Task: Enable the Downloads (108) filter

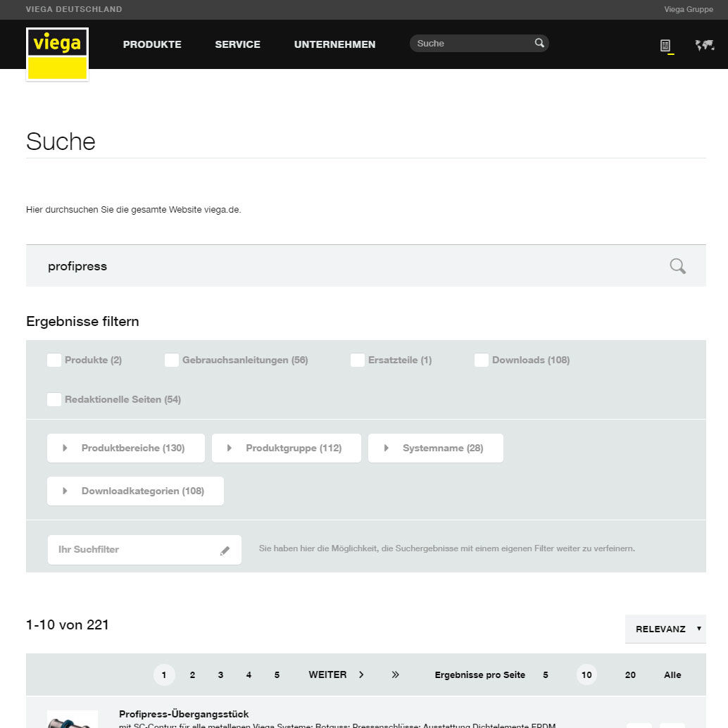Action: coord(482,360)
